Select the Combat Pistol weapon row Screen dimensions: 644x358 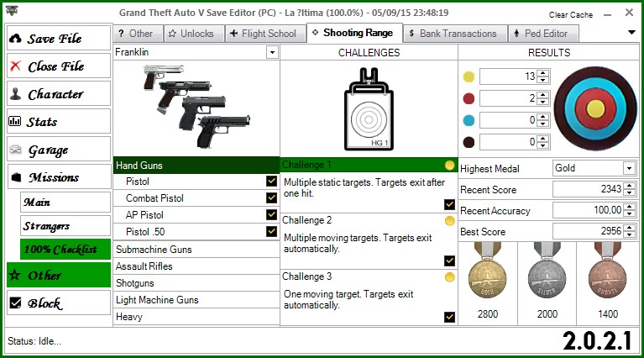196,198
